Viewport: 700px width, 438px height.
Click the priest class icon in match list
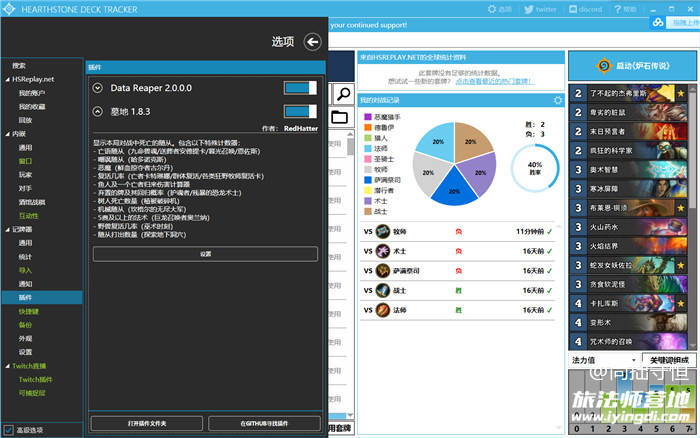click(x=383, y=231)
